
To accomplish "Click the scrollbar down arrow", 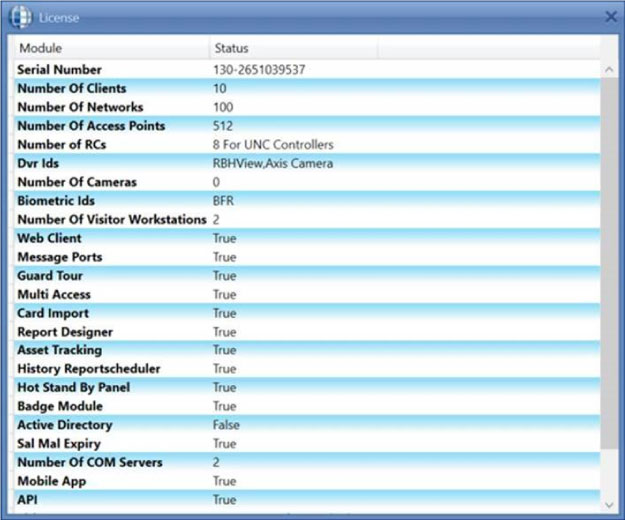I will (608, 503).
